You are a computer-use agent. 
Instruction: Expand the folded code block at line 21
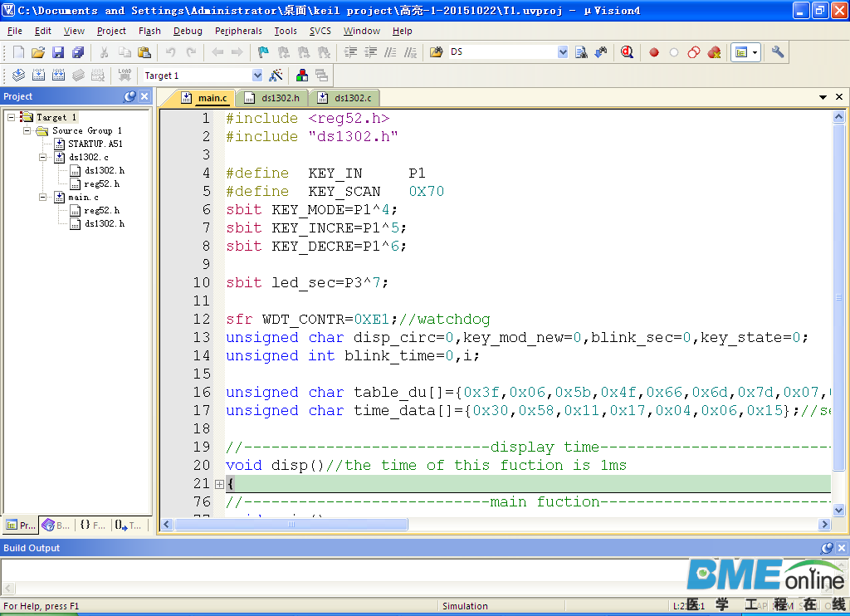coord(219,484)
